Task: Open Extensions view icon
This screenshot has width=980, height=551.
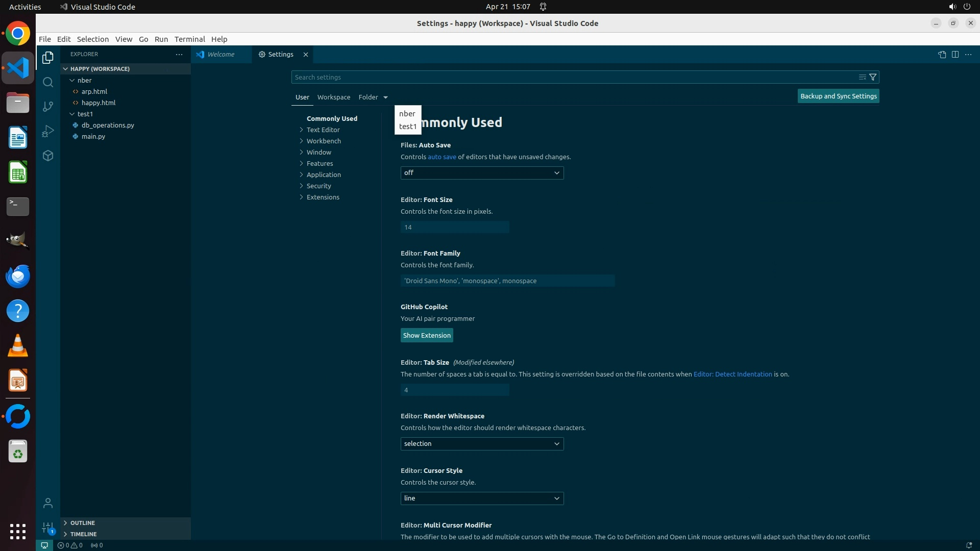Action: (48, 156)
